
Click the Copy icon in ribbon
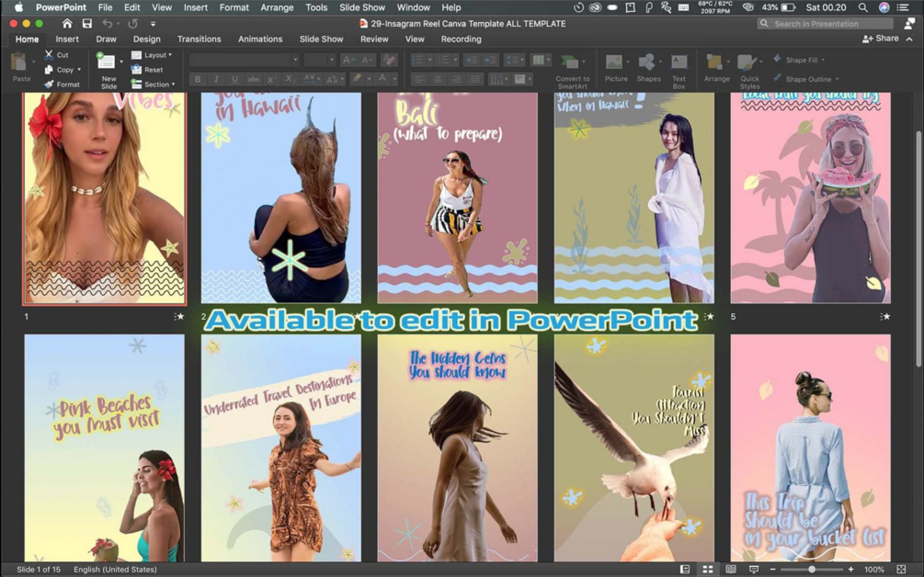tap(49, 70)
